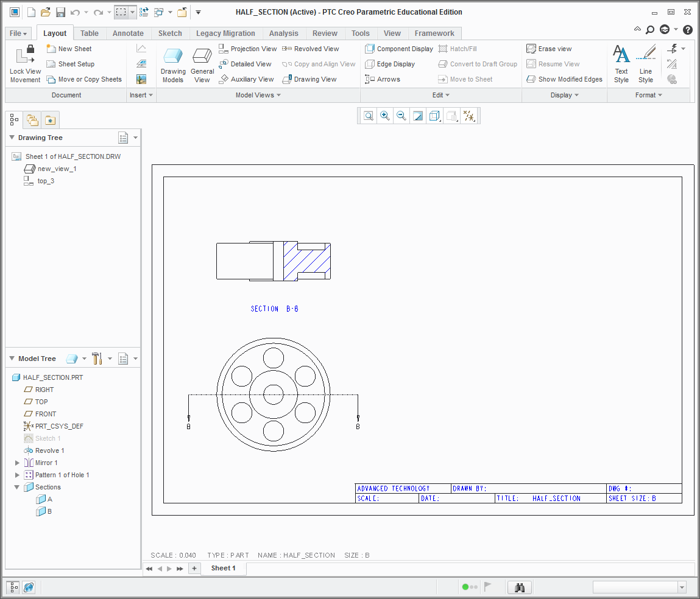The image size is (700, 599).
Task: Expand the Format group dropdown
Action: (x=649, y=95)
